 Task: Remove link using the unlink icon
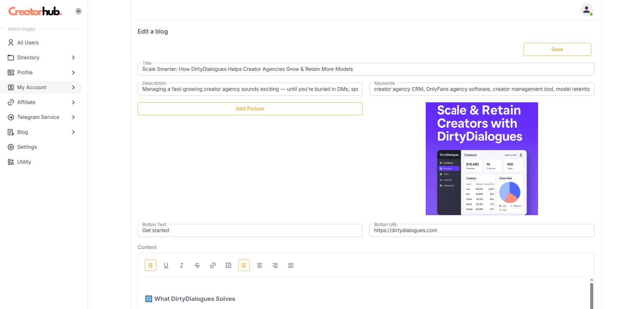pos(228,265)
